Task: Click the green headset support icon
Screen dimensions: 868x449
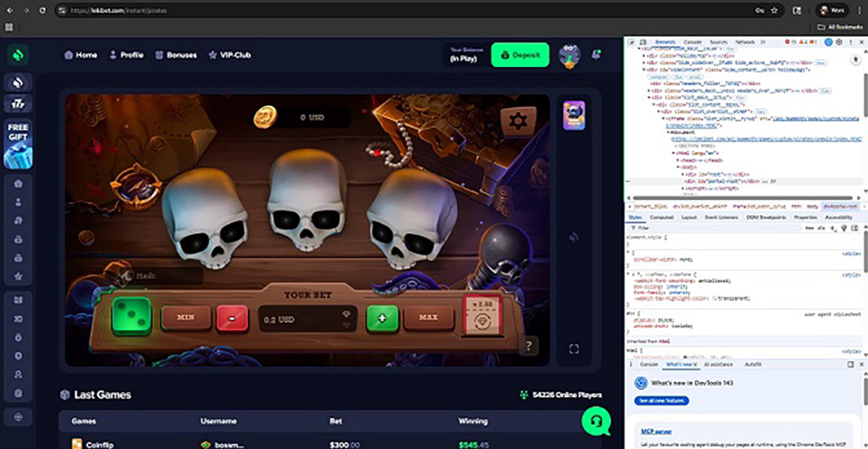Action: [x=596, y=422]
